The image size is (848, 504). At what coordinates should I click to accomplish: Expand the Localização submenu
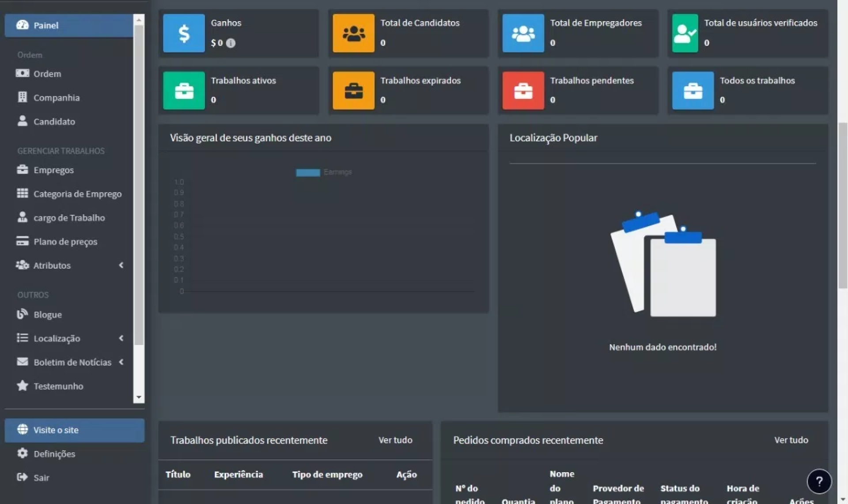[121, 338]
